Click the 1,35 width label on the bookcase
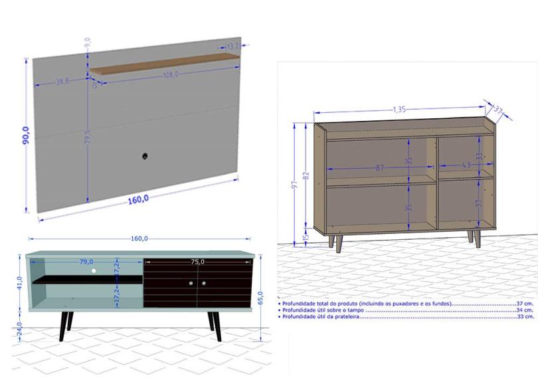The height and width of the screenshot is (392, 538). tap(399, 110)
